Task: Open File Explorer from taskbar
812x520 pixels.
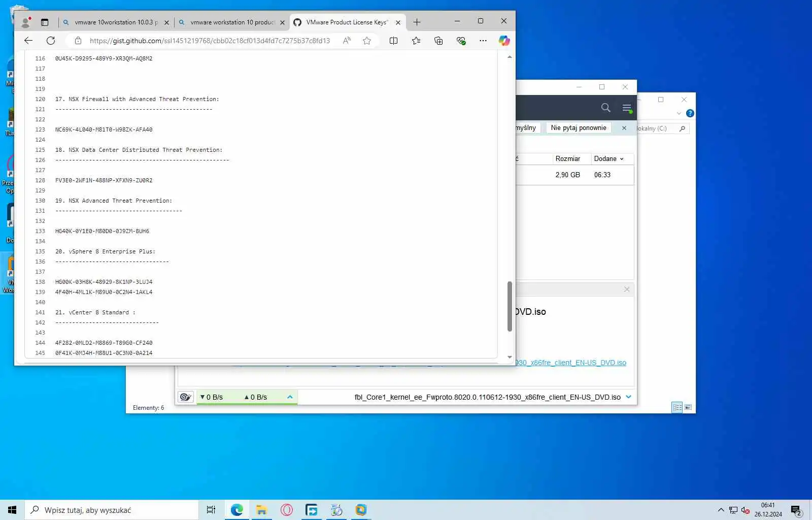Action: coord(262,510)
